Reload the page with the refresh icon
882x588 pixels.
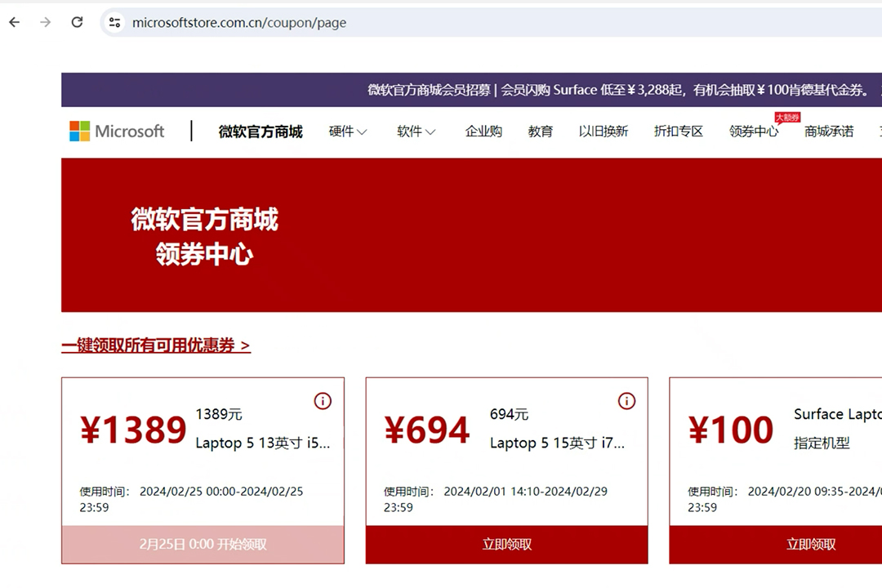point(77,22)
